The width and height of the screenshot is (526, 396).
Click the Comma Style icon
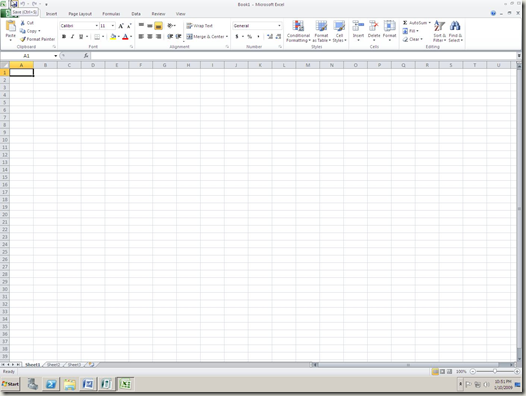point(258,37)
